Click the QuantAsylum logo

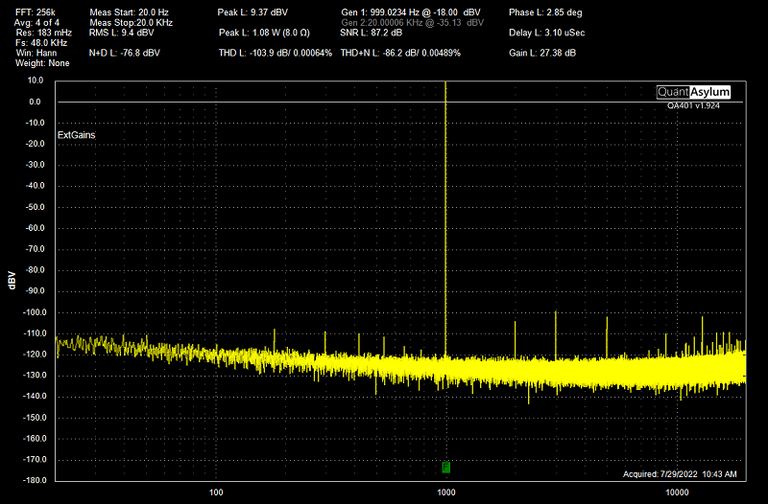693,92
